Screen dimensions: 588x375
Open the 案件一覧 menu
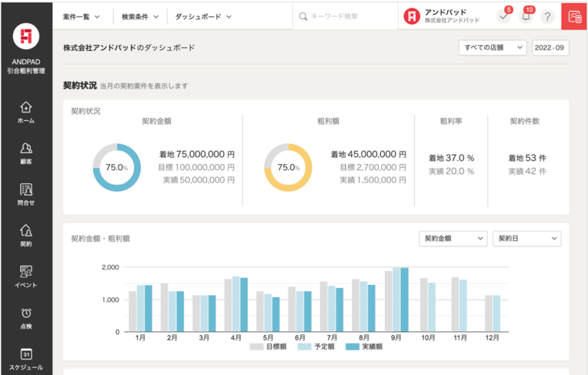(80, 17)
